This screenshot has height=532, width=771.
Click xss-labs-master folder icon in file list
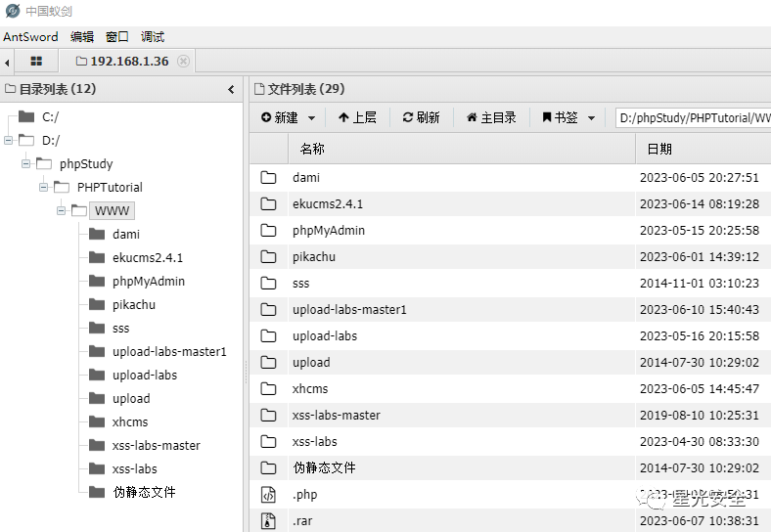pos(268,415)
